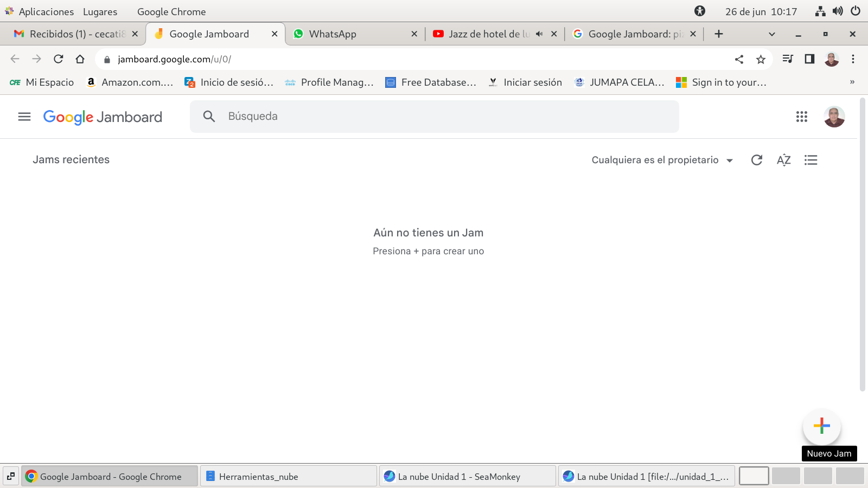Expand the Chrome tab search chevron
Screen dimensions: 868x488
(x=771, y=34)
